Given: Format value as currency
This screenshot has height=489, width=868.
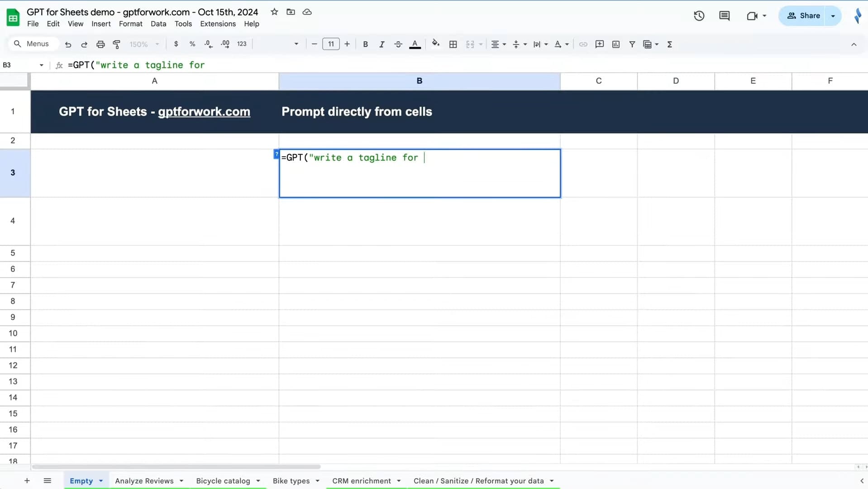Looking at the screenshot, I should [176, 44].
